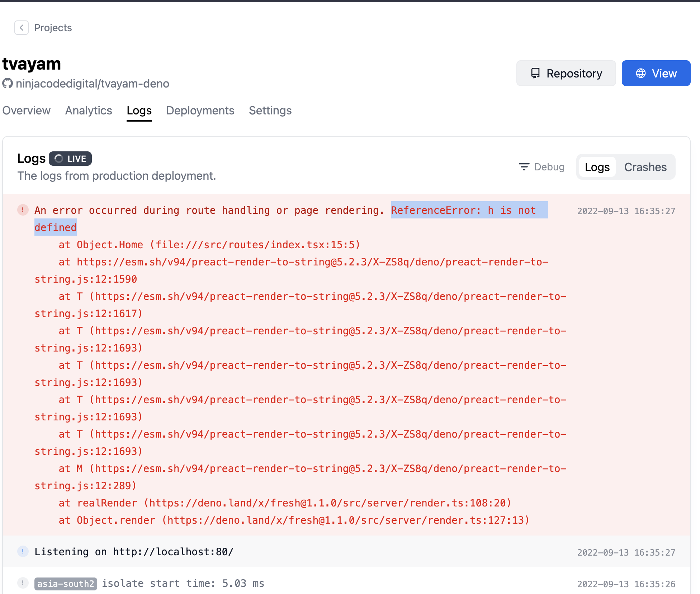
Task: Click the asia-south2 region badge
Action: point(66,583)
